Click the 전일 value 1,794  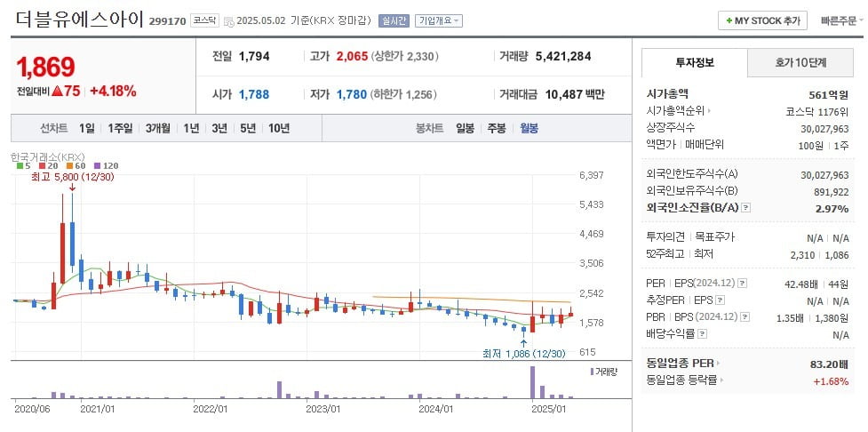click(x=254, y=56)
